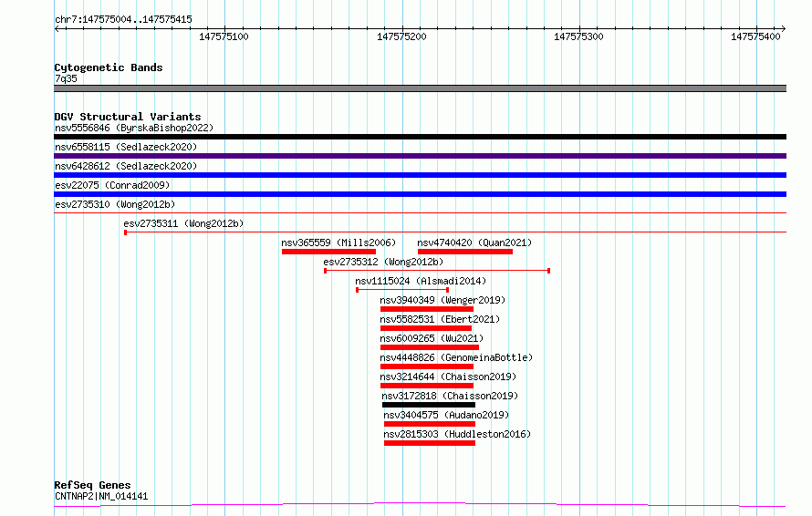Click the nsv5556846 (ByrskaBishop2022) label
Screen dimensions: 812x516
coord(134,128)
